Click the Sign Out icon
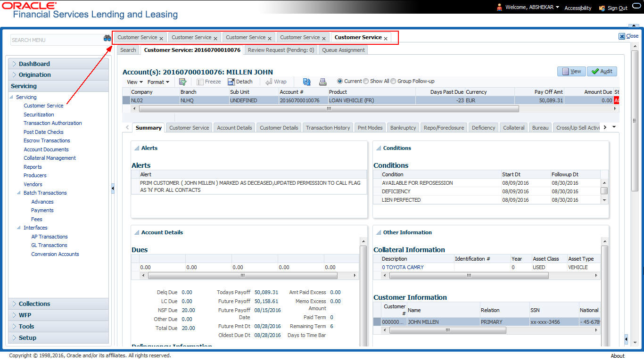The width and height of the screenshot is (644, 362). point(602,8)
